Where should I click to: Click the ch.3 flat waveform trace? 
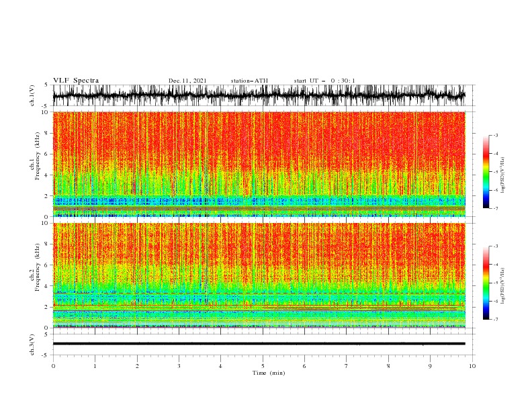[259, 344]
